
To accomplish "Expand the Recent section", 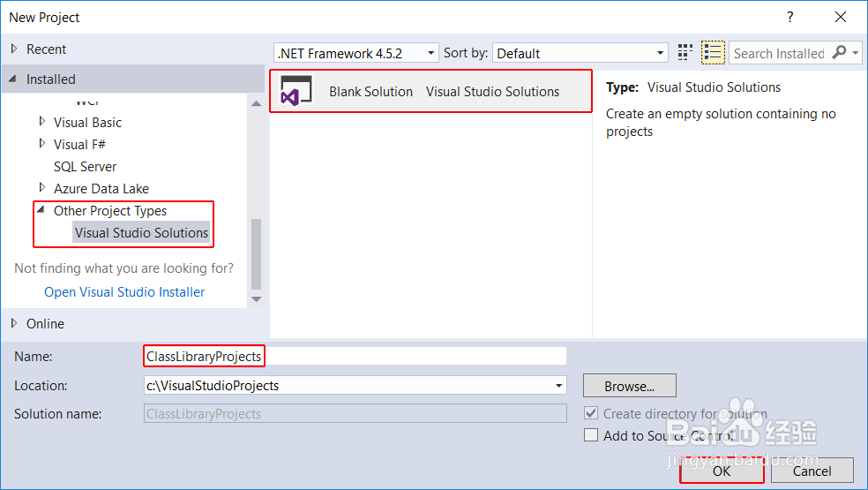I will click(x=14, y=49).
